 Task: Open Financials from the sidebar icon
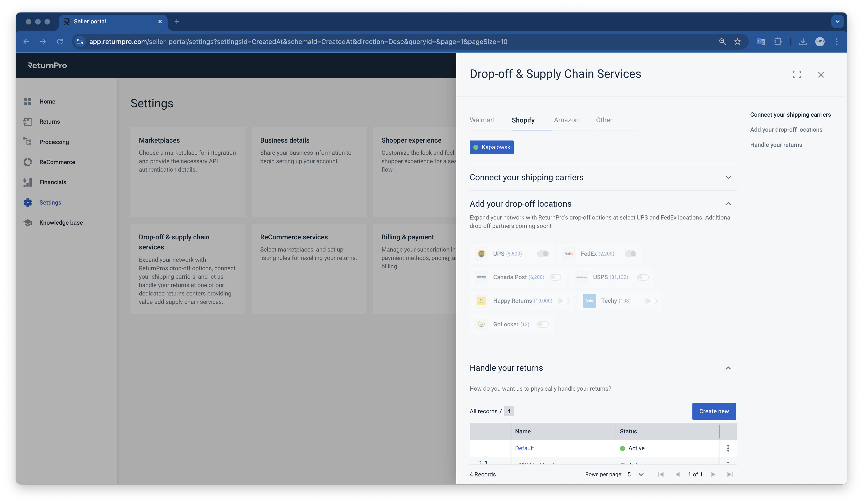(27, 182)
